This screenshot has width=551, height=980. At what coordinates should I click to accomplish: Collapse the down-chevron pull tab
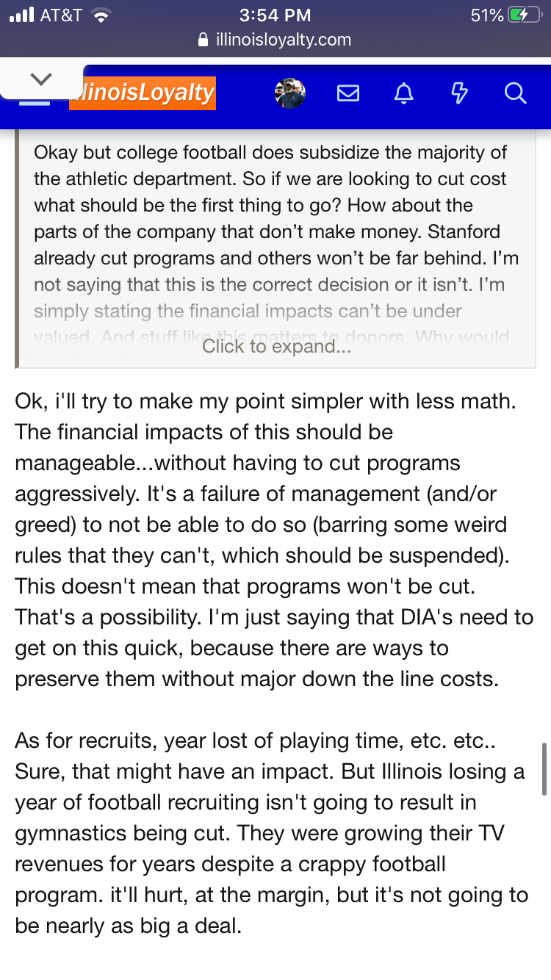click(41, 79)
